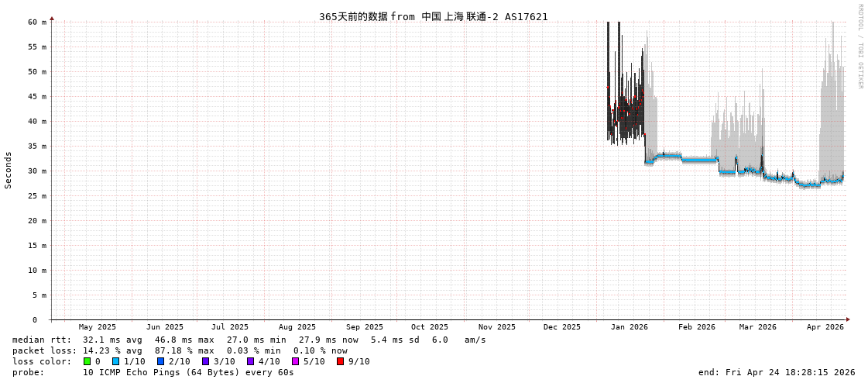Screen dimensions: 868x383
Task: Click the blue 2/10 loss color swatch
Action: point(160,361)
